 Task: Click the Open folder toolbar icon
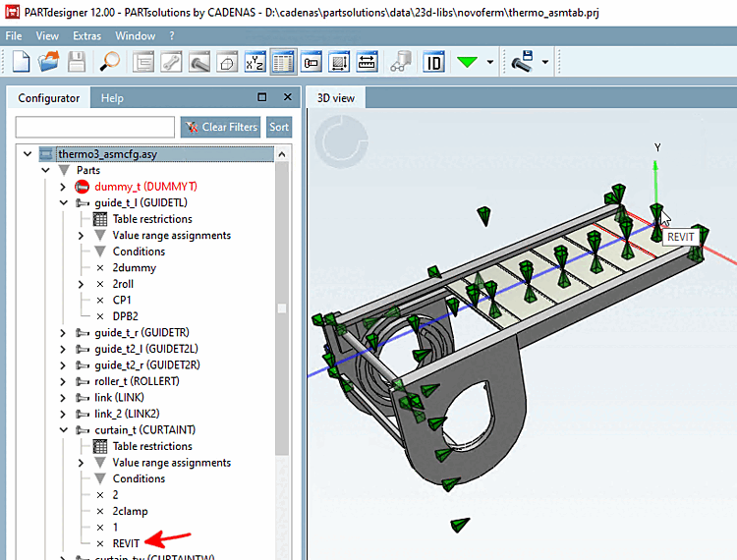[49, 62]
